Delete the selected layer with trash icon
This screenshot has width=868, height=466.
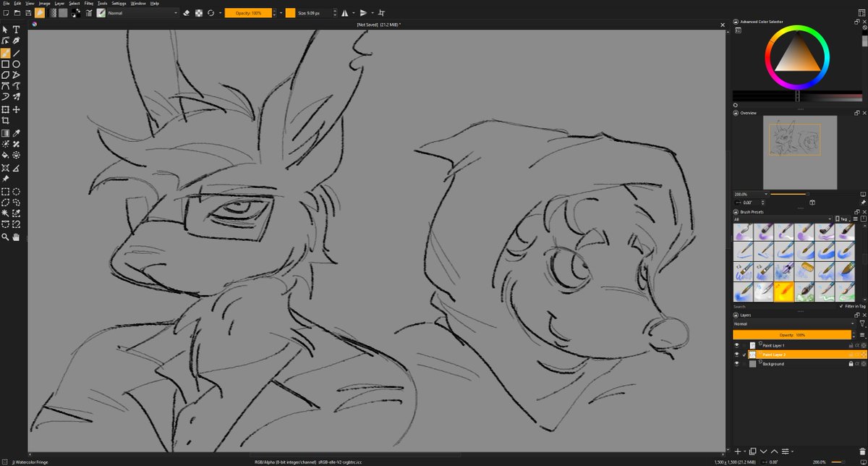click(x=862, y=452)
